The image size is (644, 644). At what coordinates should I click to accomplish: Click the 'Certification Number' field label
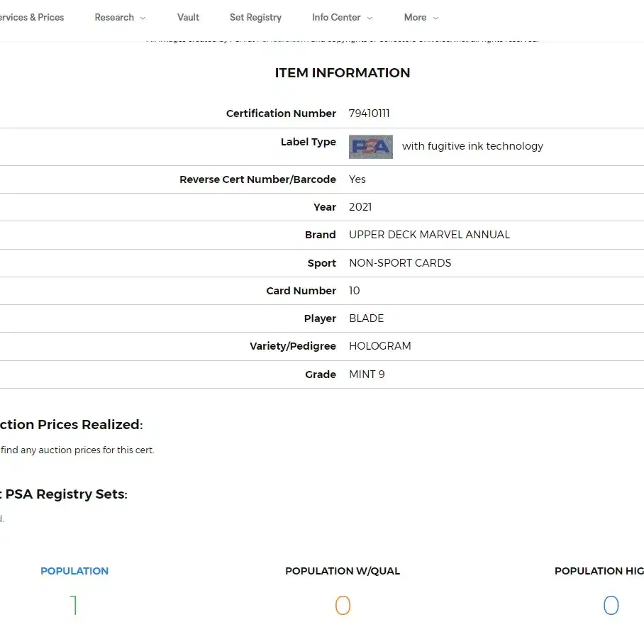click(281, 113)
